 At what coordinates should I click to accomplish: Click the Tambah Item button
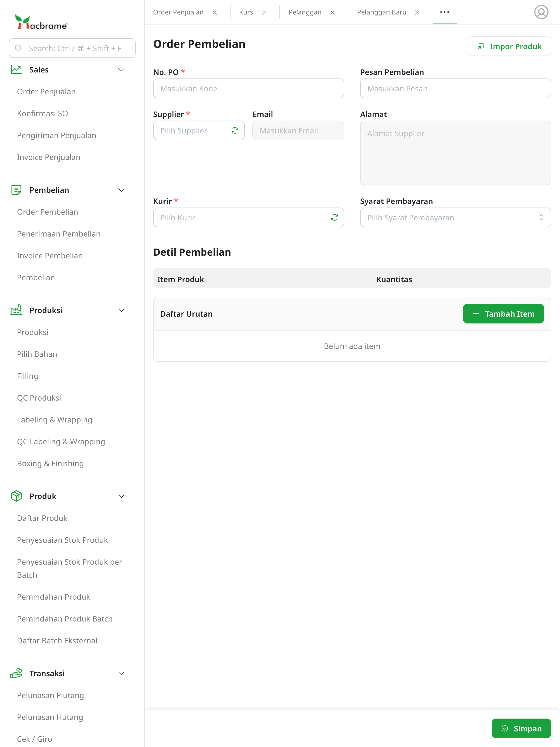click(x=503, y=314)
